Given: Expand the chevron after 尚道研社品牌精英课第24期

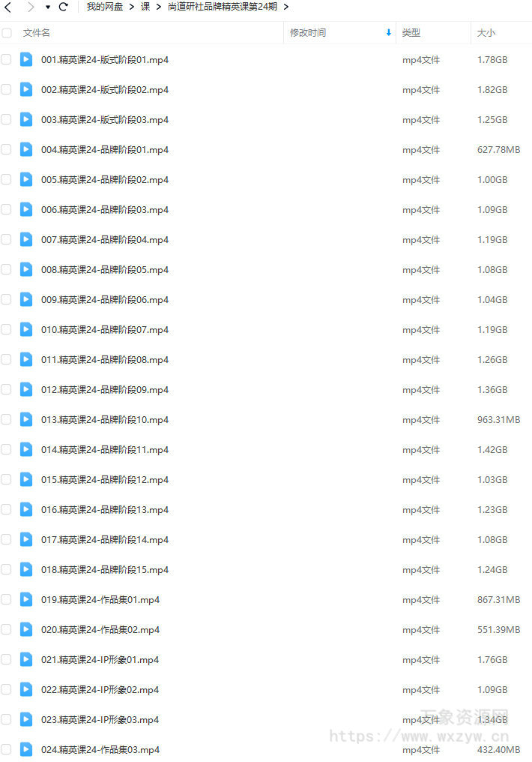Looking at the screenshot, I should click(286, 7).
